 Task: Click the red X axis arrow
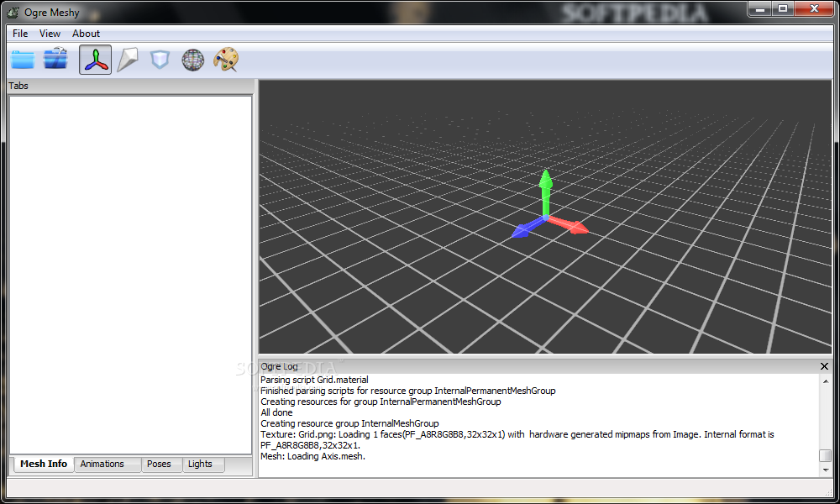tap(569, 225)
